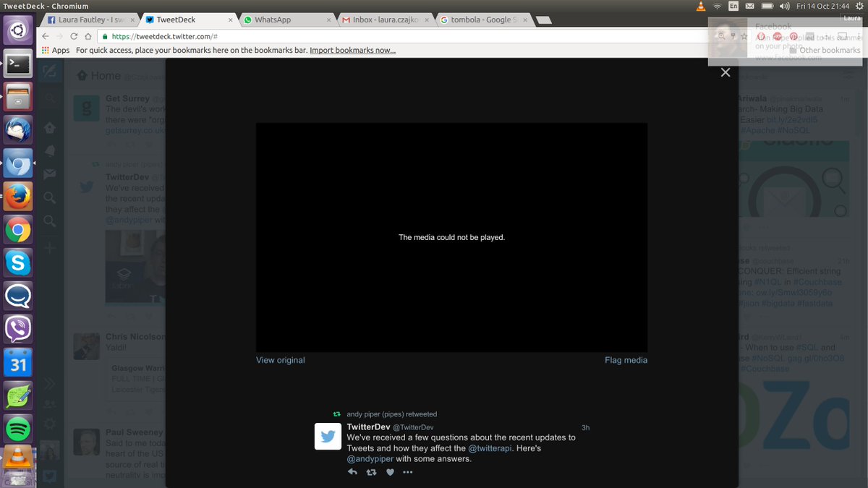Launch Spotify from the dock
Image resolution: width=868 pixels, height=488 pixels.
[17, 429]
